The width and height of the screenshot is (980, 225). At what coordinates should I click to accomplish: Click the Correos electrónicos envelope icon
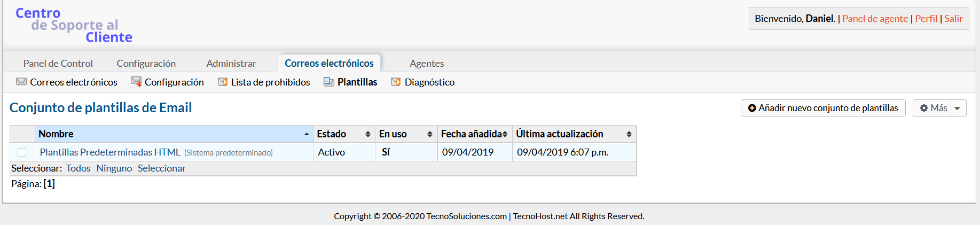point(21,82)
